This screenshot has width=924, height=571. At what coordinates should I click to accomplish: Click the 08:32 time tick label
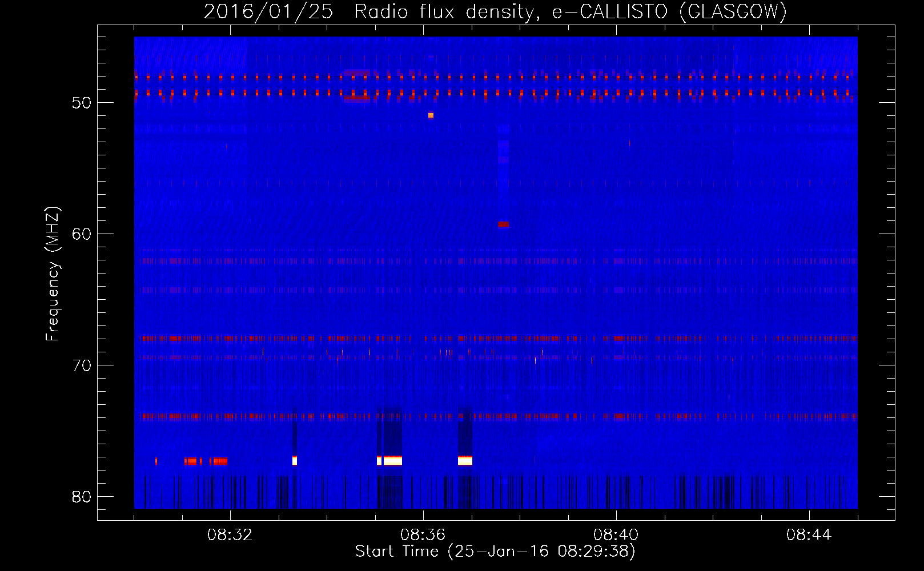point(230,535)
